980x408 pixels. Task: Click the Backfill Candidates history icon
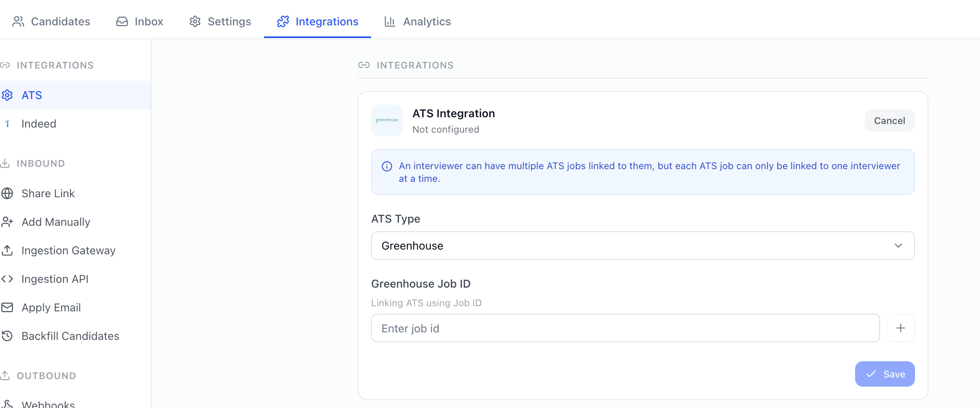7,336
